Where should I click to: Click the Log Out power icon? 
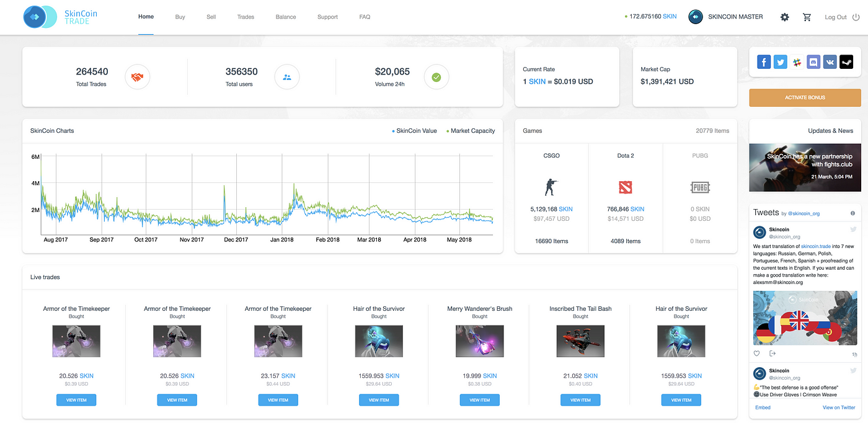(856, 17)
